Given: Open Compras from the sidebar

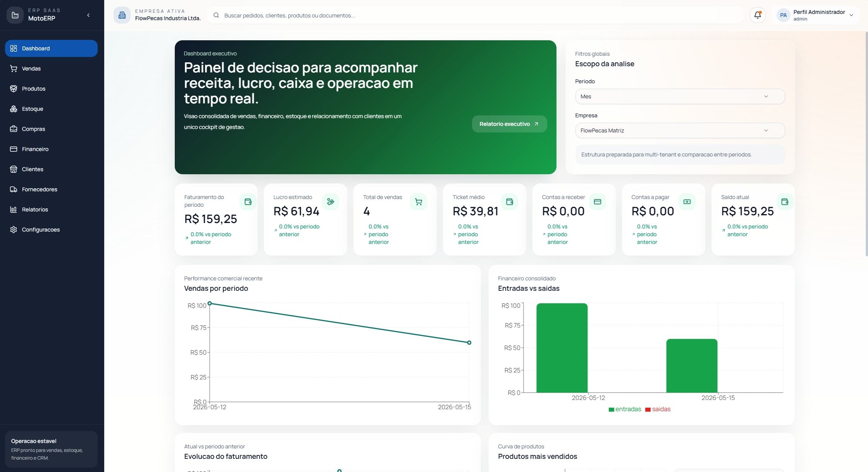Looking at the screenshot, I should click(x=51, y=129).
